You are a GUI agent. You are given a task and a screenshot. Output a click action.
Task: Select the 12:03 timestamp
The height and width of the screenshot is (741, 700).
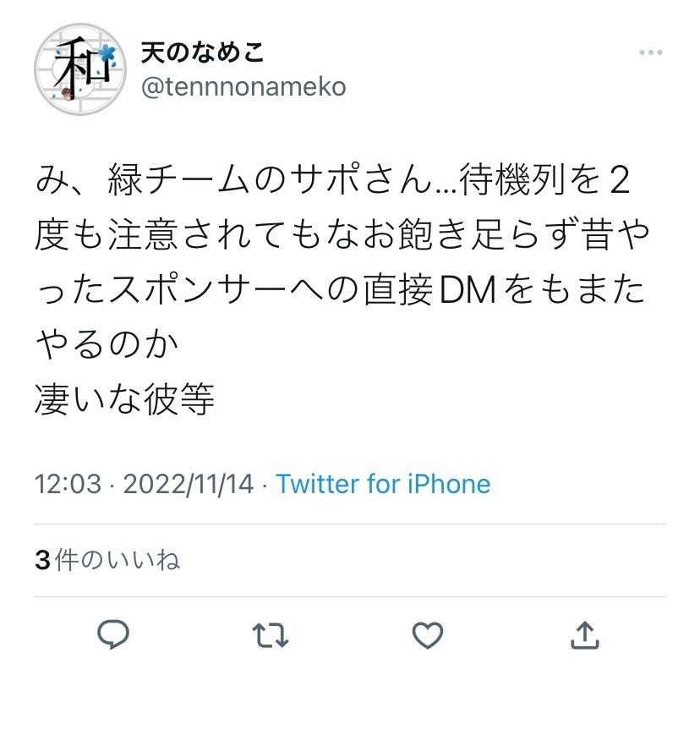[x=68, y=485]
